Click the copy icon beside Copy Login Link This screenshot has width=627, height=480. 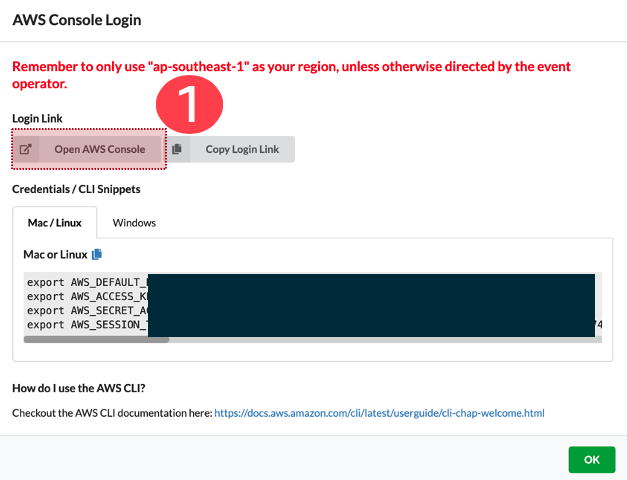pos(177,149)
